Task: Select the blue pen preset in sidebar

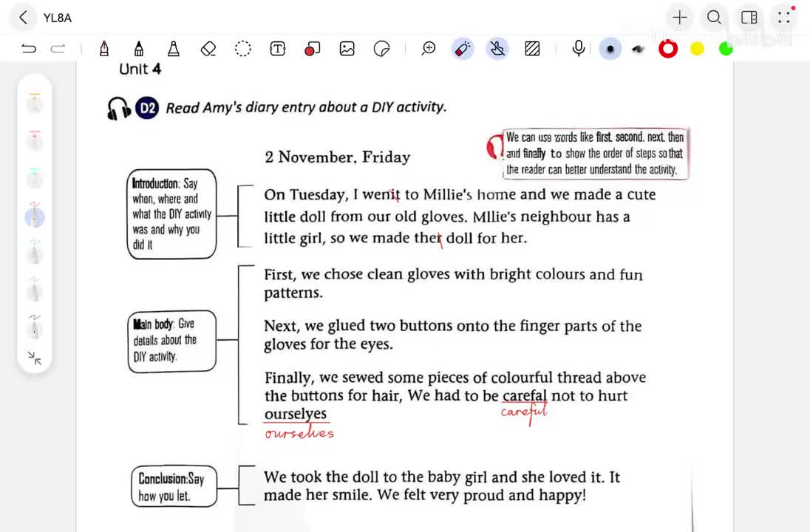Action: click(35, 290)
